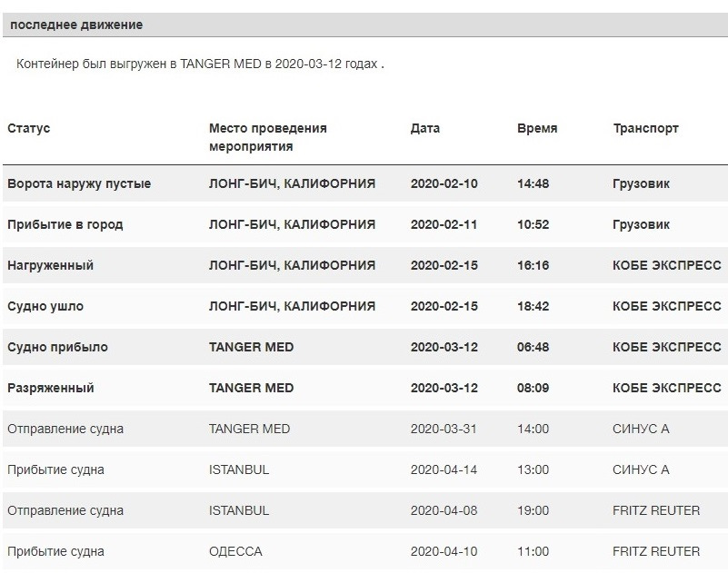The width and height of the screenshot is (728, 573).
Task: Click 'ЛОНГ-БИЧ, КАЛИФОРНИЯ' in the 18:42 row
Action: click(292, 306)
